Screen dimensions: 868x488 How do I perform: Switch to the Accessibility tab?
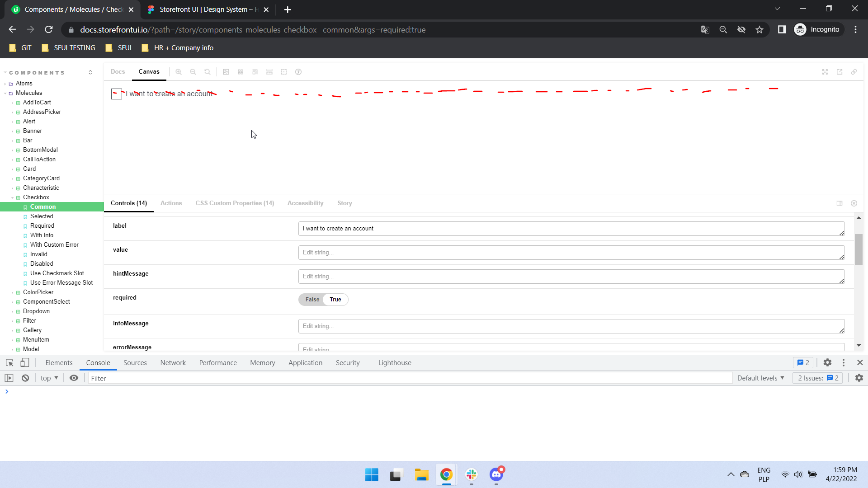(x=305, y=203)
